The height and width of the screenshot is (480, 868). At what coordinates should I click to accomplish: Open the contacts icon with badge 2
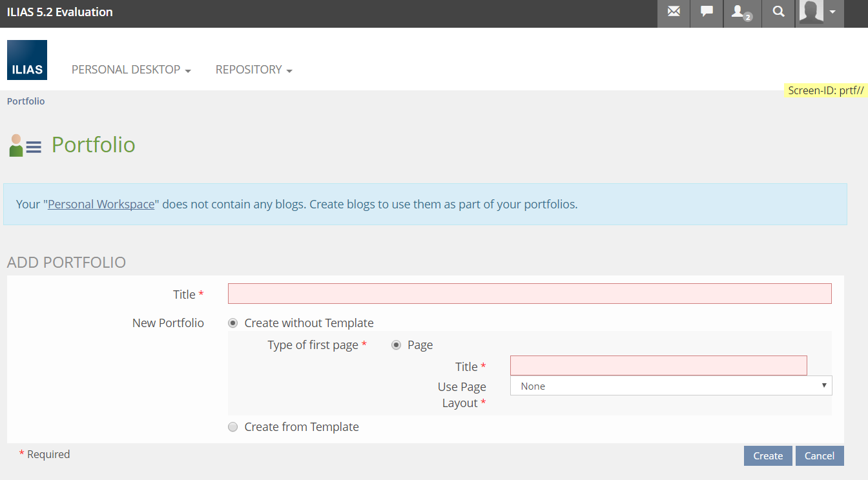coord(741,12)
